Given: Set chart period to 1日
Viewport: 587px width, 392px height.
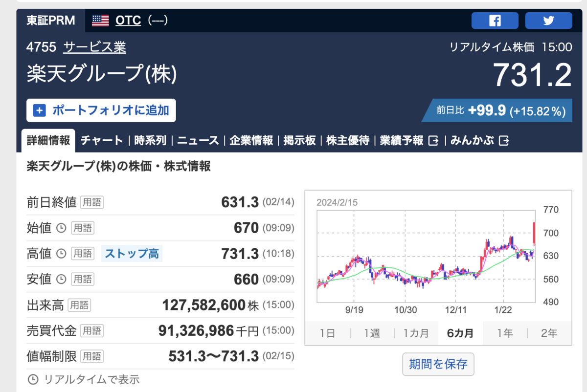Looking at the screenshot, I should tap(327, 333).
